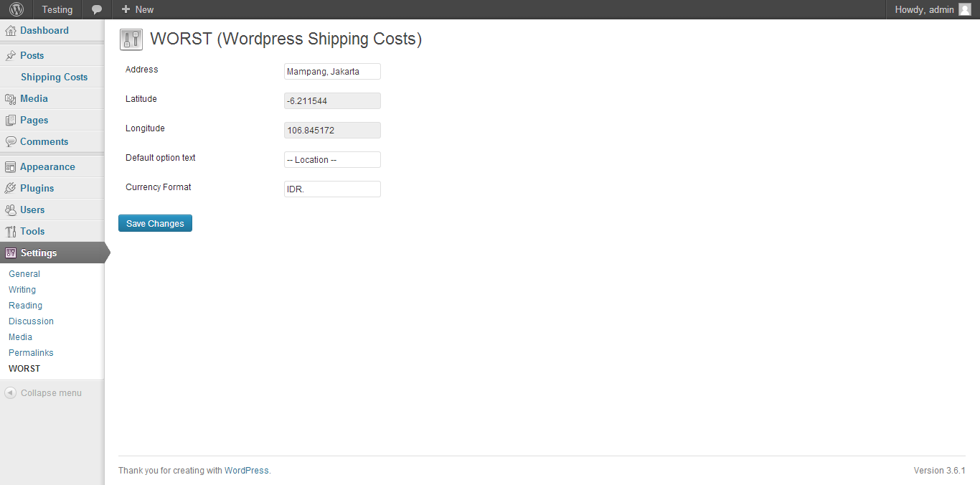
Task: Click the Default option text field
Action: [332, 159]
